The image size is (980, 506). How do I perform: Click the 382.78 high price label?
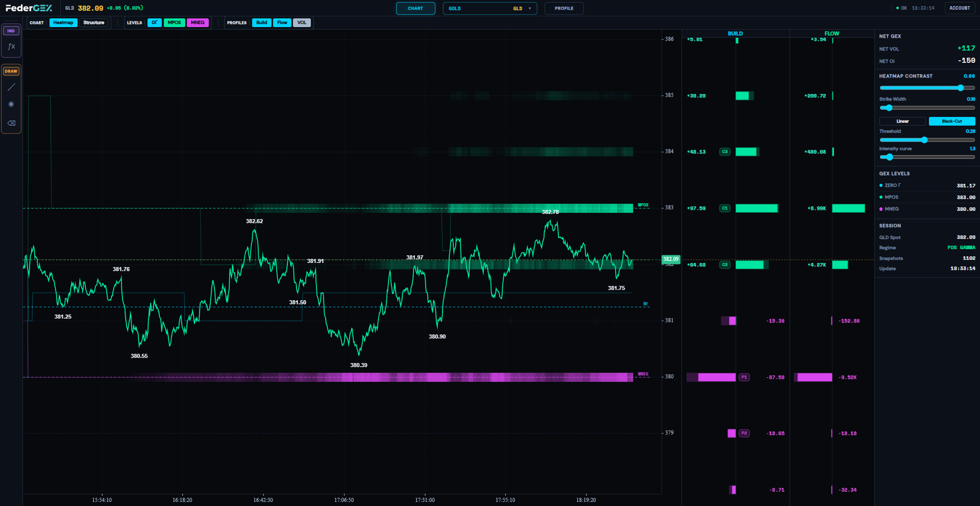[x=550, y=212]
